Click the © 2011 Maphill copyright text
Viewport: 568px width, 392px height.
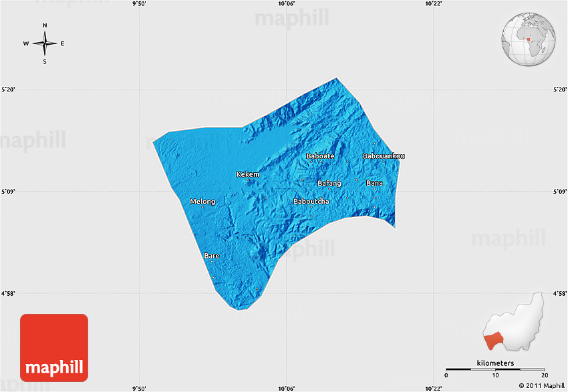pyautogui.click(x=541, y=386)
